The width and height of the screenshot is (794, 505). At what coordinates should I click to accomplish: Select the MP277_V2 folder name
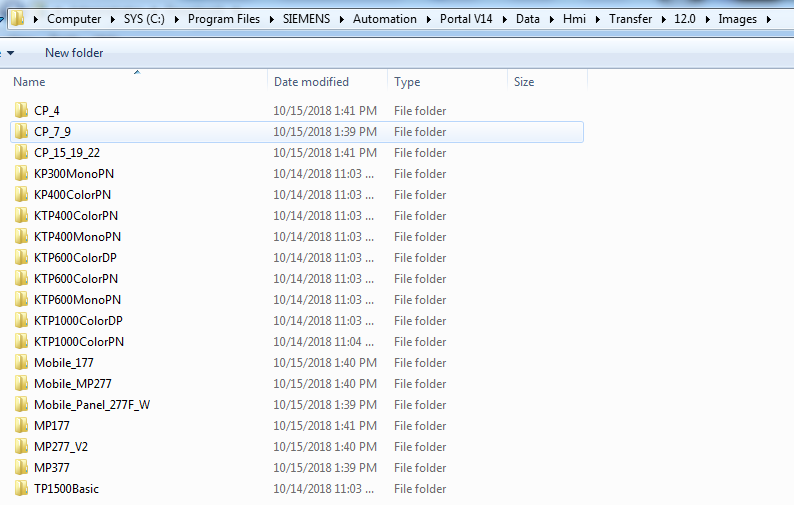(x=61, y=447)
